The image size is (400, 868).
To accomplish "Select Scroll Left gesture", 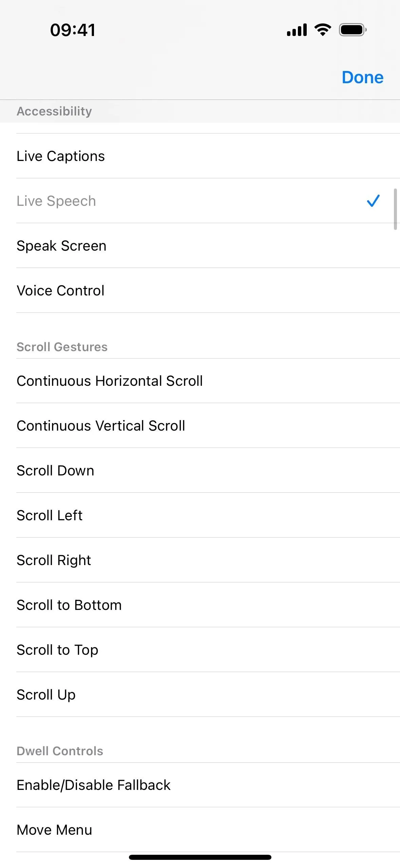I will pyautogui.click(x=200, y=515).
